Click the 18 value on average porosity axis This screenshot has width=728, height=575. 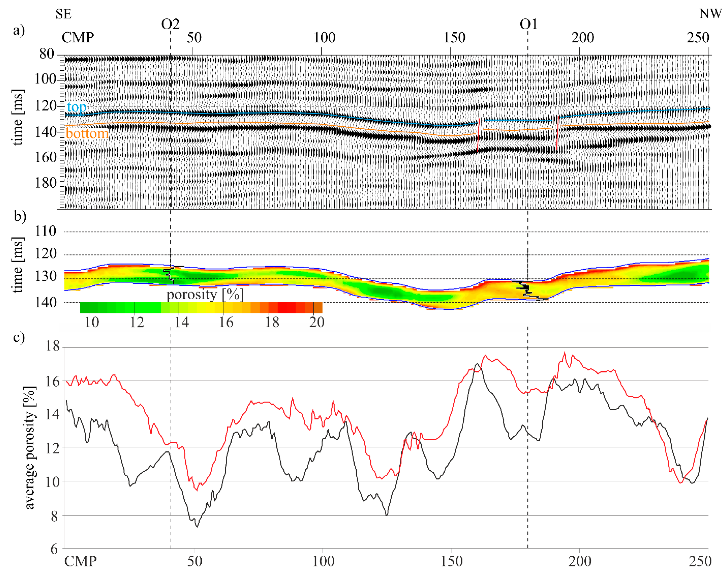click(53, 346)
